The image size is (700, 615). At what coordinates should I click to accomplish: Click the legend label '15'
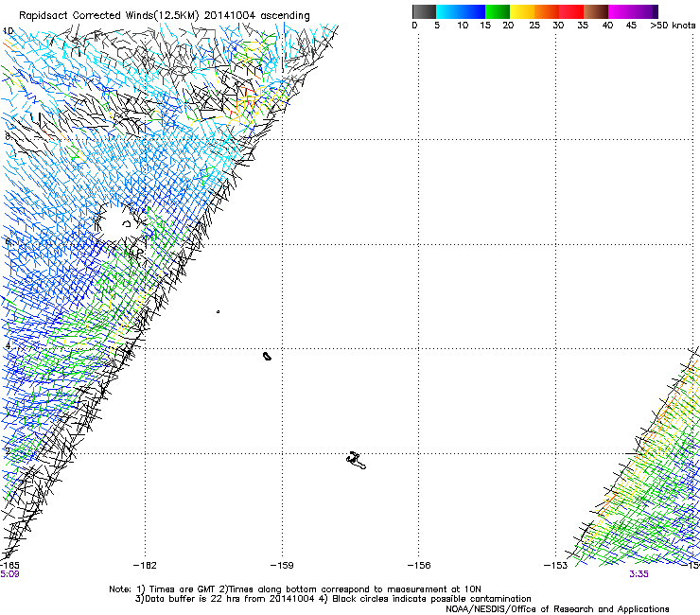(485, 26)
